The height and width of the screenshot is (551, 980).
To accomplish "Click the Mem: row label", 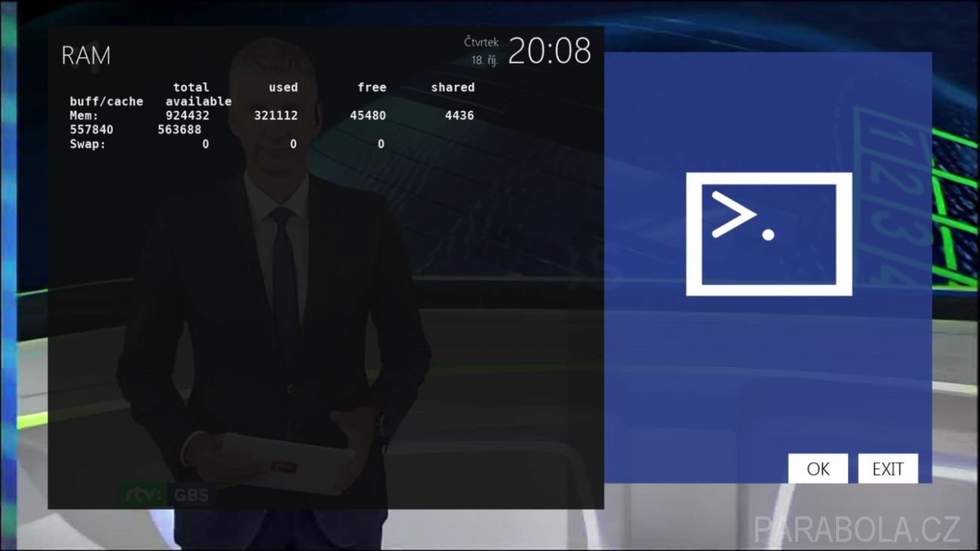I will pyautogui.click(x=84, y=116).
